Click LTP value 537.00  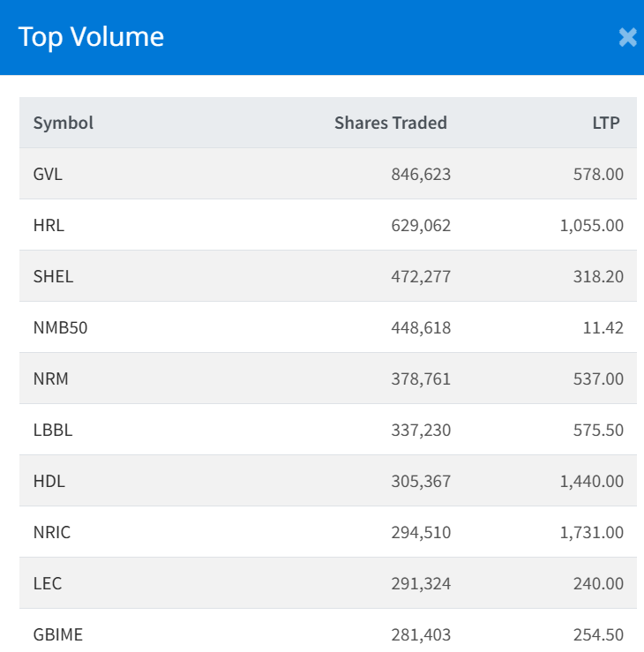[x=598, y=378]
